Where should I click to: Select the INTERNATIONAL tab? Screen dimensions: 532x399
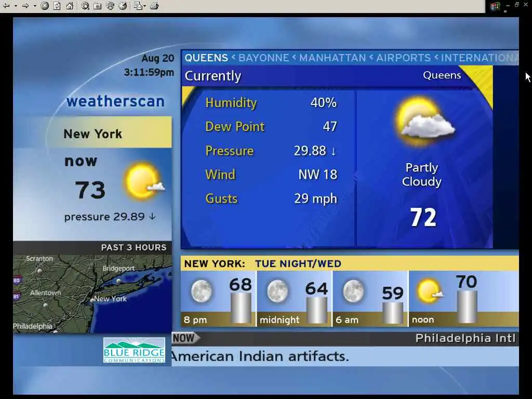tap(480, 58)
